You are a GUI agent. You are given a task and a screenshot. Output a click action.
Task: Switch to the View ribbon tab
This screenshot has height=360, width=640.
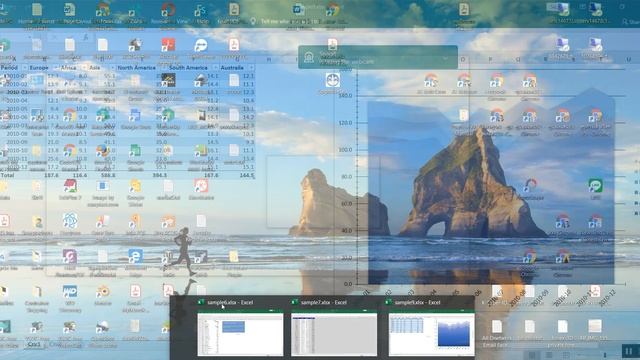click(182, 21)
